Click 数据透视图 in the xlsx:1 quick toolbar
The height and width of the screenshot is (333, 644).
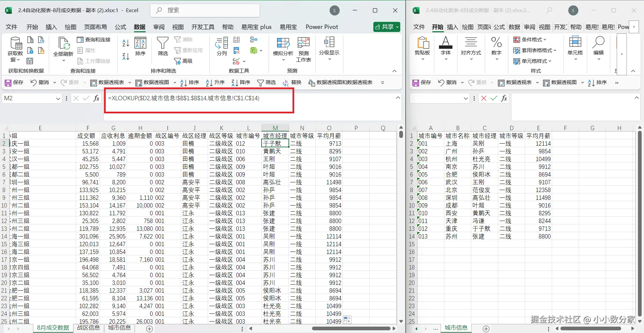(x=152, y=82)
